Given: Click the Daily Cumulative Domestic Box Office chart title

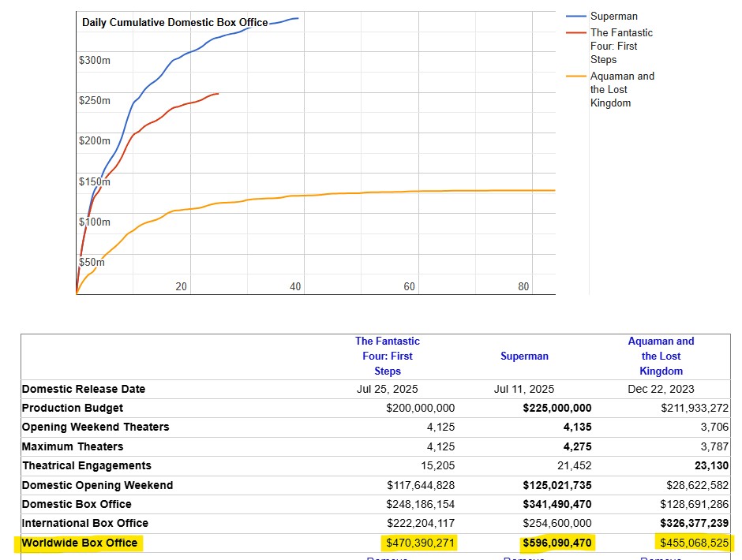Looking at the screenshot, I should 175,22.
